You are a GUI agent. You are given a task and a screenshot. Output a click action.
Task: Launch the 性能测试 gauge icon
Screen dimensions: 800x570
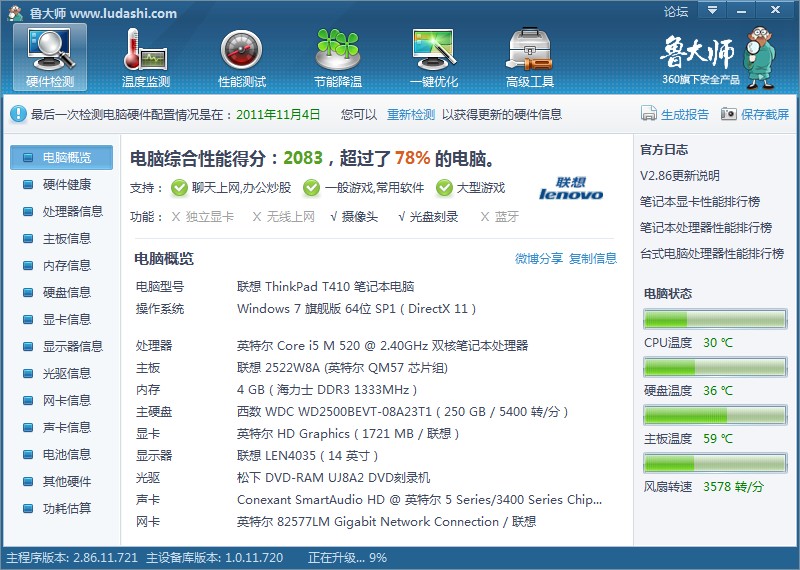pyautogui.click(x=242, y=57)
